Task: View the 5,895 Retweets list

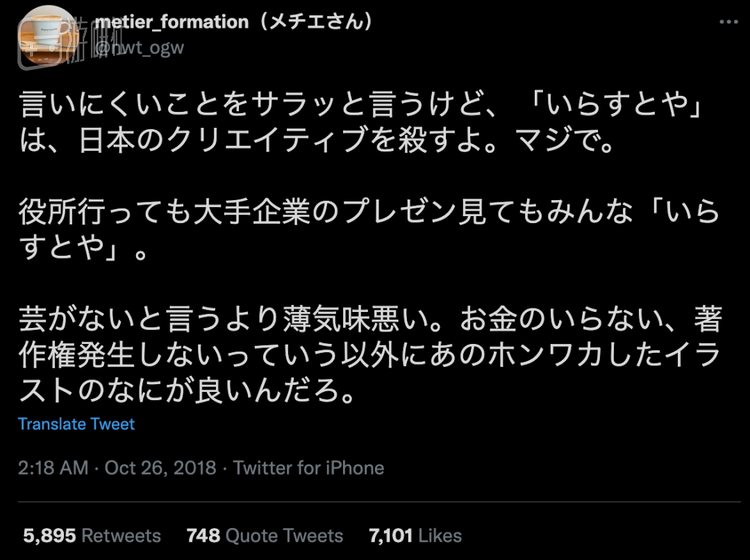Action: tap(91, 535)
